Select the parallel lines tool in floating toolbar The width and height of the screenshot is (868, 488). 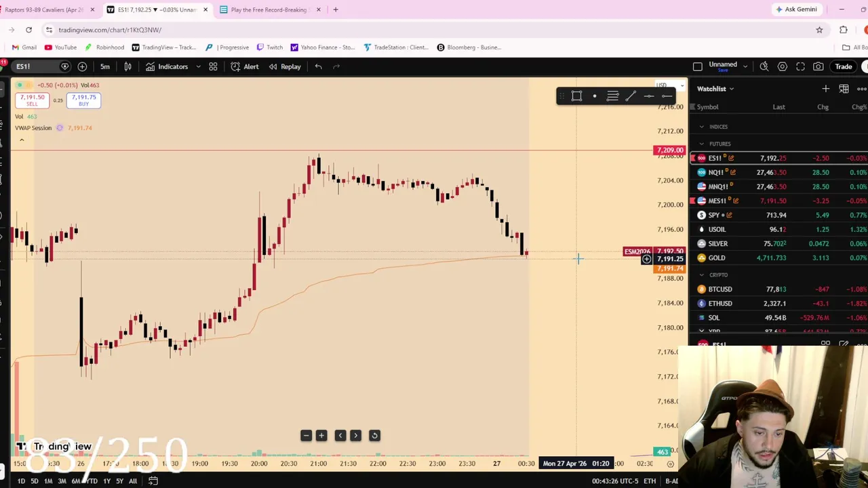(612, 96)
